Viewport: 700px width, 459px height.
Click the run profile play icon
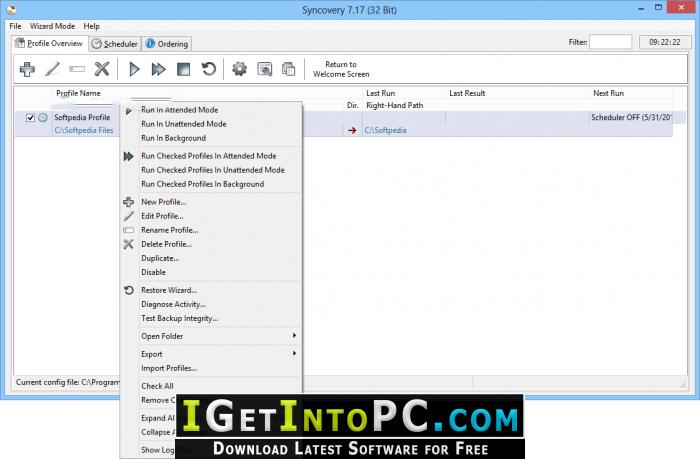tap(134, 69)
